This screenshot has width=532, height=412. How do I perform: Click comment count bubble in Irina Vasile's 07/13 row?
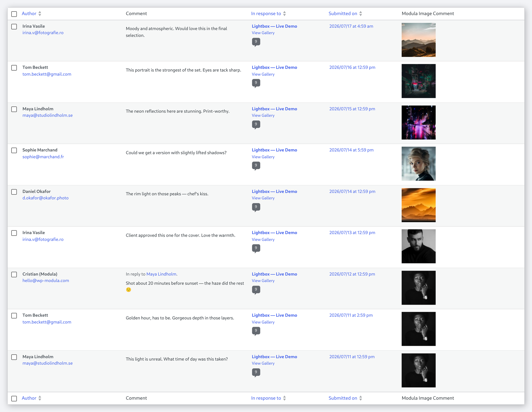(x=256, y=248)
